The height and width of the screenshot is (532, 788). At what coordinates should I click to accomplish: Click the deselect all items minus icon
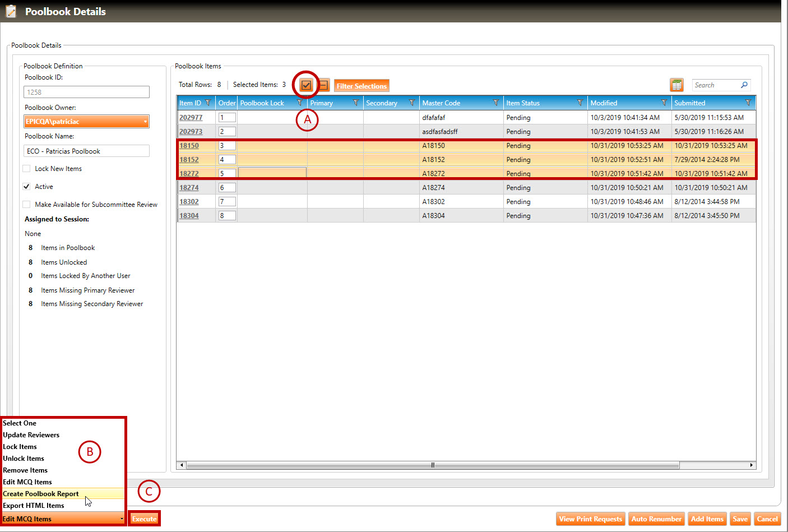click(323, 85)
